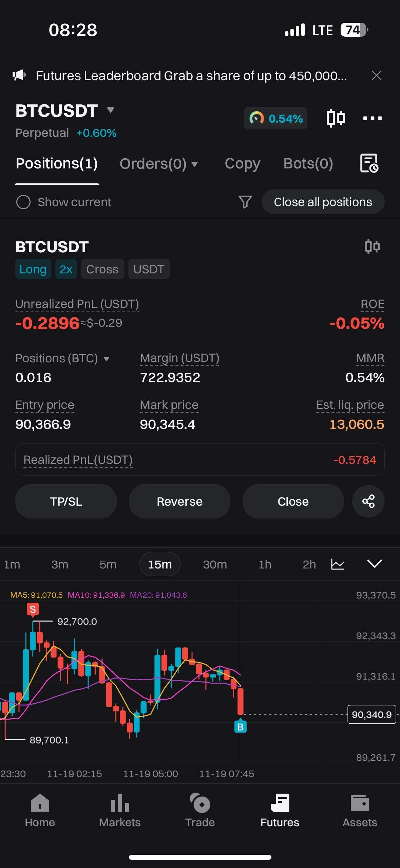400x868 pixels.
Task: Dismiss the Futures Leaderboard announcement banner
Action: point(376,75)
